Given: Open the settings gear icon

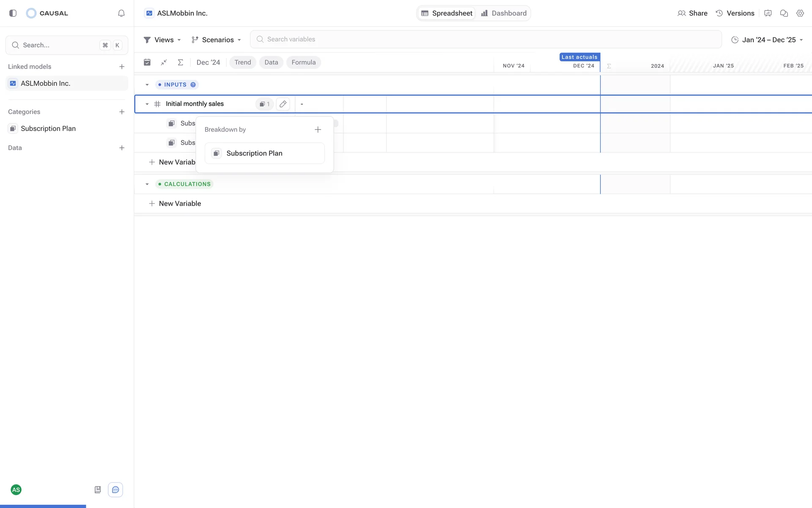Looking at the screenshot, I should [800, 13].
